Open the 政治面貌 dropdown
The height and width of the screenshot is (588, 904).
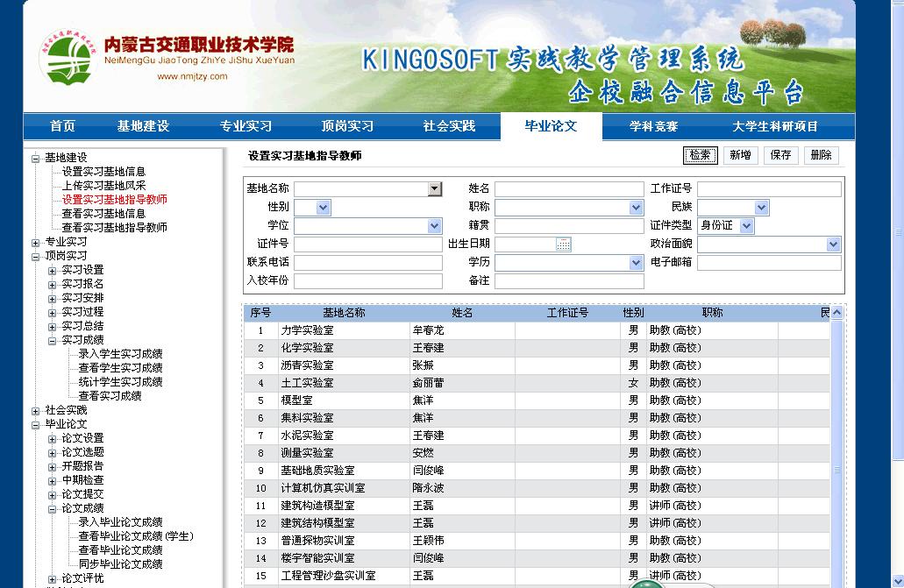click(x=833, y=244)
